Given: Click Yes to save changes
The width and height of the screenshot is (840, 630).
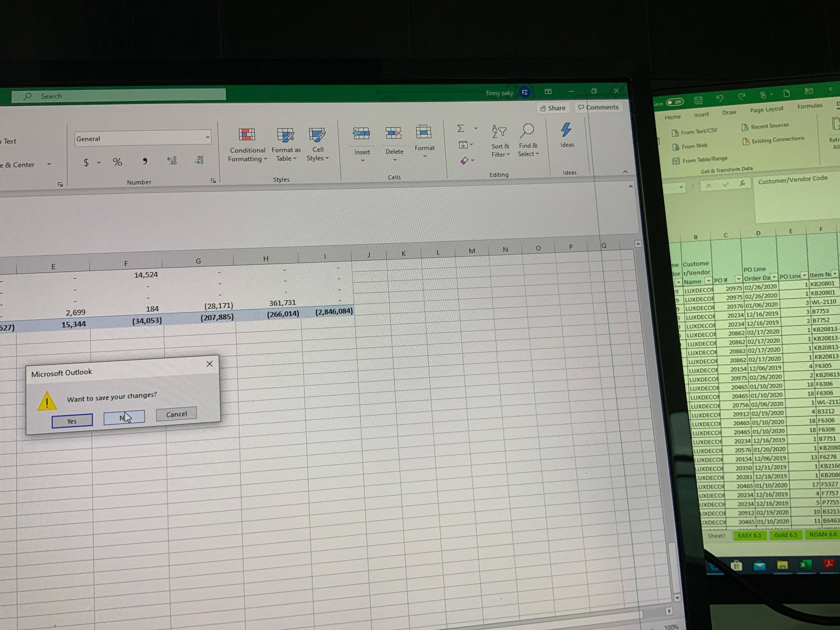Looking at the screenshot, I should pyautogui.click(x=72, y=421).
